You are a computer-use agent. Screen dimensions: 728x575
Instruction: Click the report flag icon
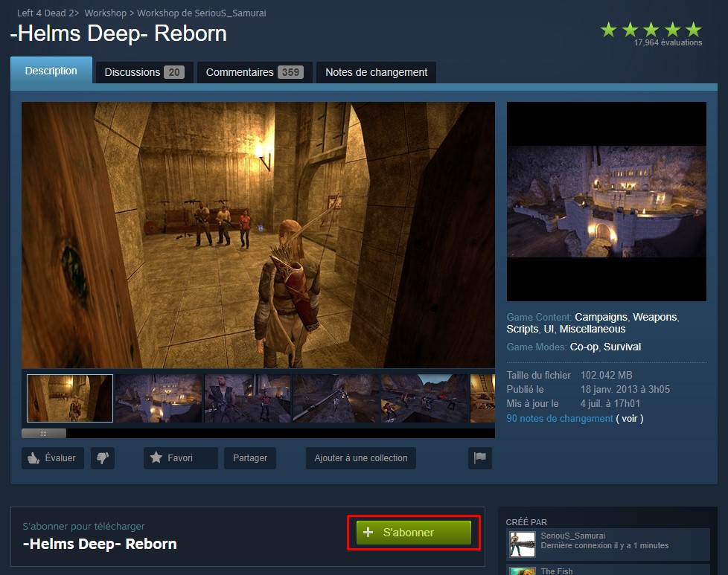pyautogui.click(x=479, y=458)
